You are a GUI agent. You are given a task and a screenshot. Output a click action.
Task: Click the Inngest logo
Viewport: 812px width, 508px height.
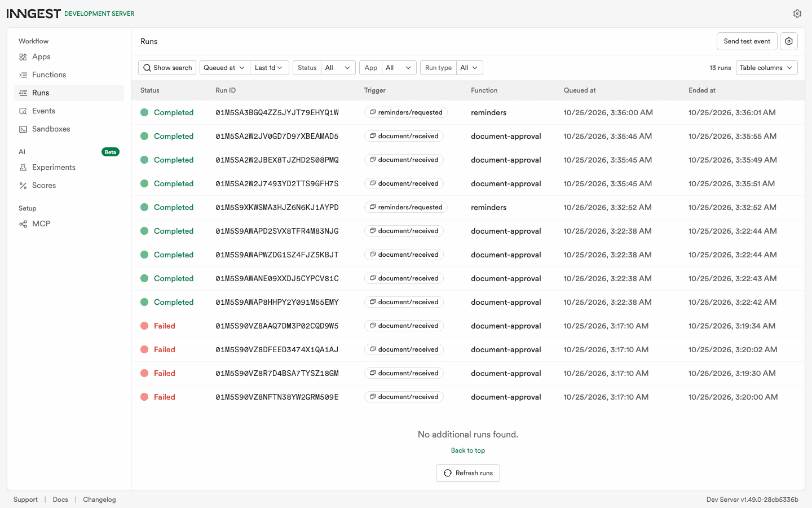click(34, 14)
